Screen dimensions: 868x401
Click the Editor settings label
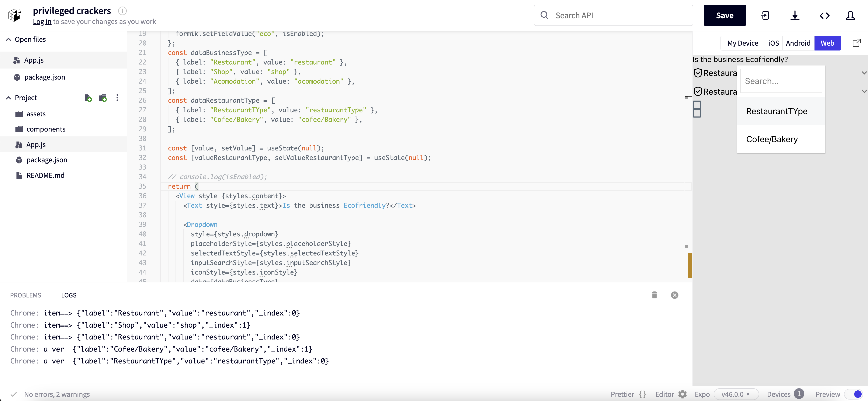(x=664, y=394)
